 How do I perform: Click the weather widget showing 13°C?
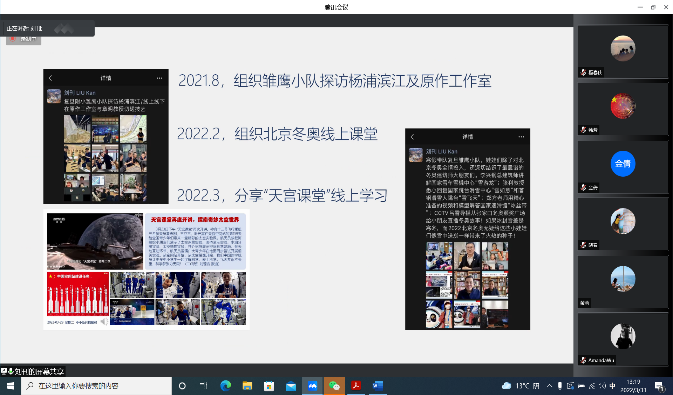[520, 386]
